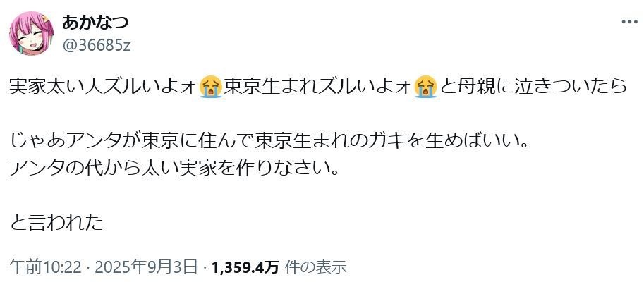The image size is (644, 287).
Task: Click the first crying face emoji
Action: pyautogui.click(x=210, y=87)
